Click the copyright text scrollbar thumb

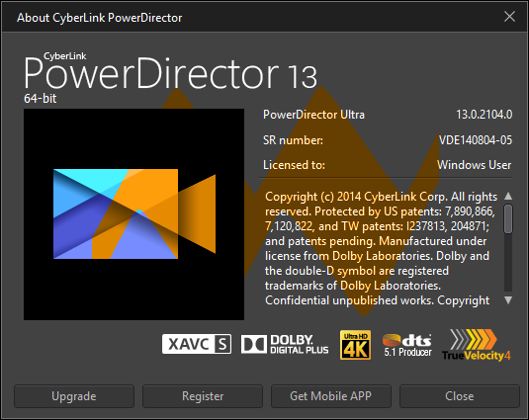[508, 218]
